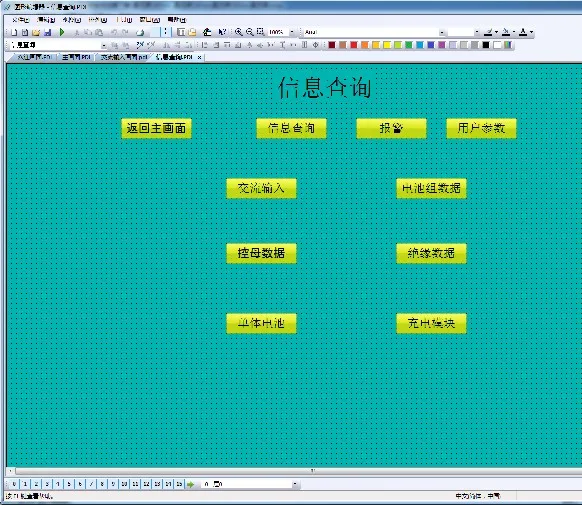The height and width of the screenshot is (505, 582).
Task: Pick the purple color swatch
Action: tap(442, 45)
